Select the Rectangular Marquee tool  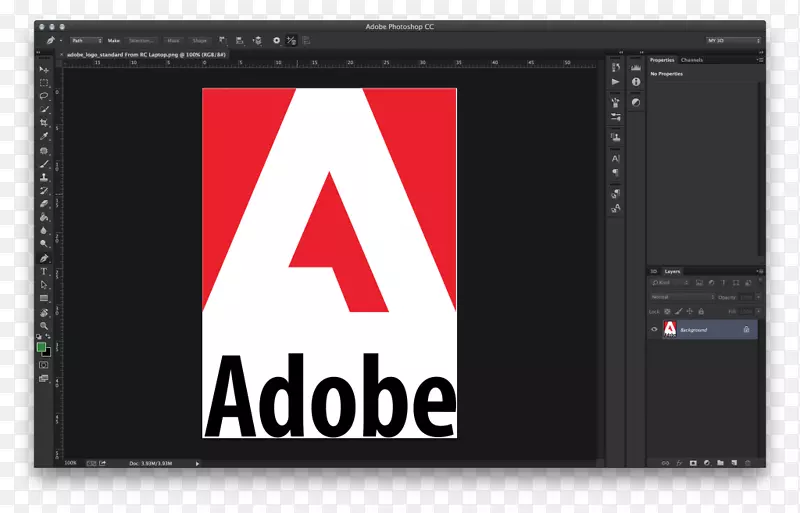[x=44, y=83]
